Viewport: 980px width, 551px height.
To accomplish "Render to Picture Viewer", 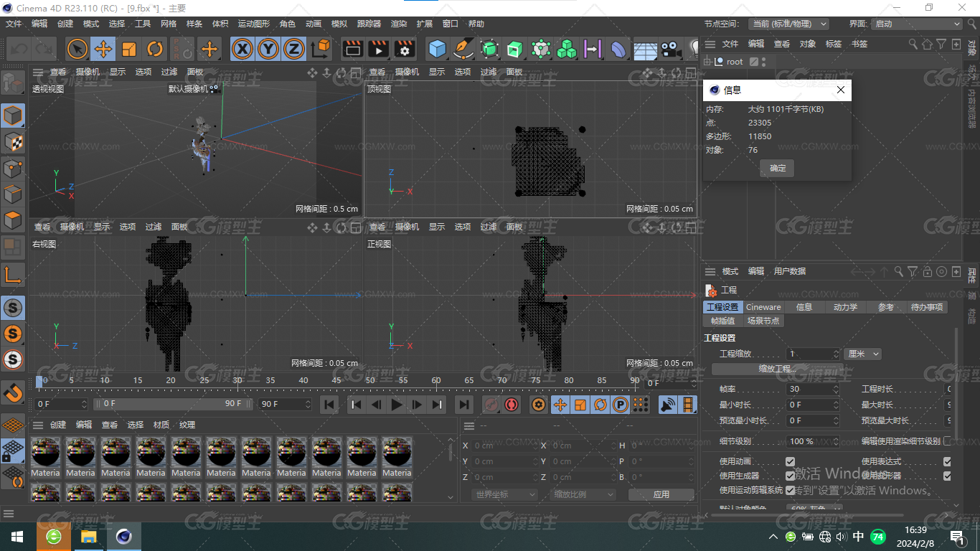I will [378, 49].
